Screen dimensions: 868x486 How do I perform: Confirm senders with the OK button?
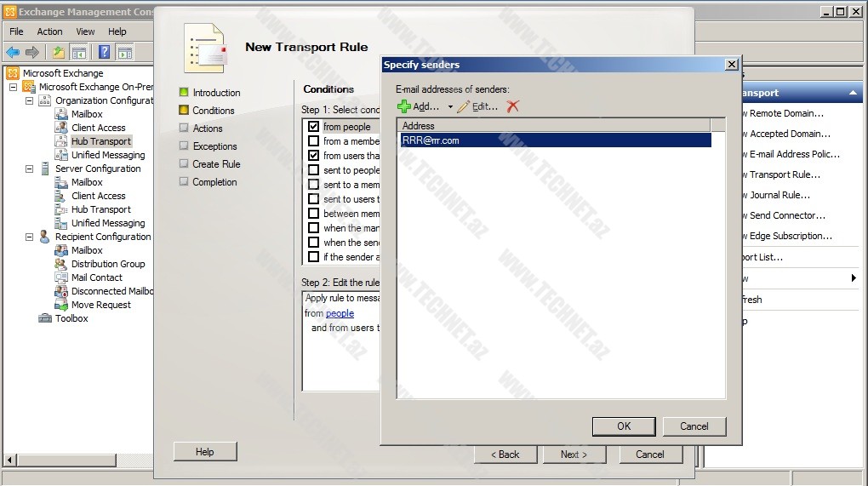624,426
